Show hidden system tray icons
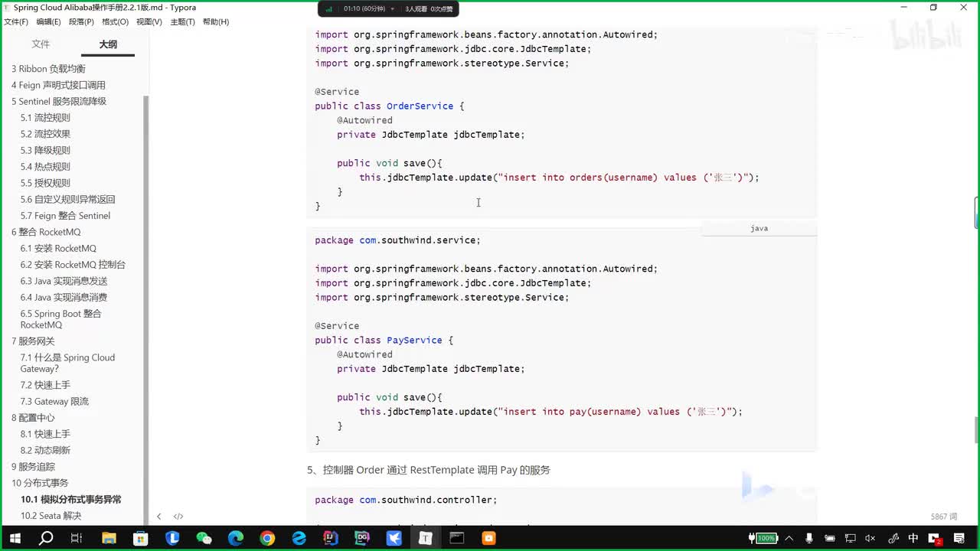This screenshot has height=551, width=980. (789, 538)
